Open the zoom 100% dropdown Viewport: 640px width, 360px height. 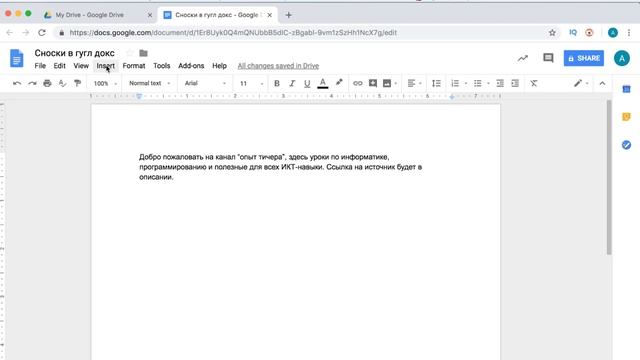click(105, 83)
